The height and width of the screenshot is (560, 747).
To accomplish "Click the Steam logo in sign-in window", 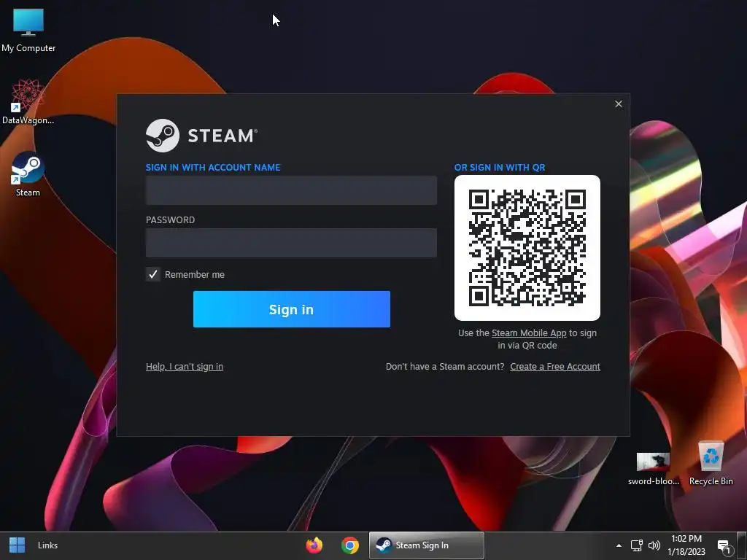I will tap(201, 136).
